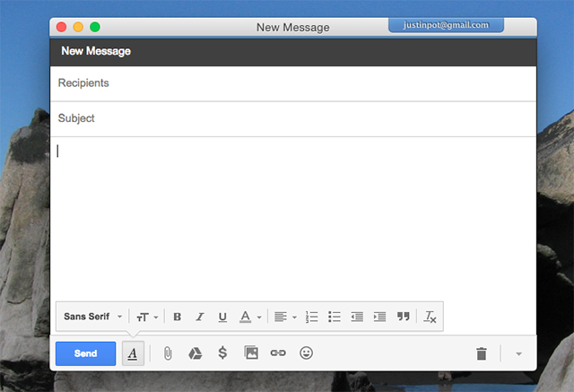Image resolution: width=574 pixels, height=392 pixels.
Task: Toggle bold formatting
Action: pos(177,317)
